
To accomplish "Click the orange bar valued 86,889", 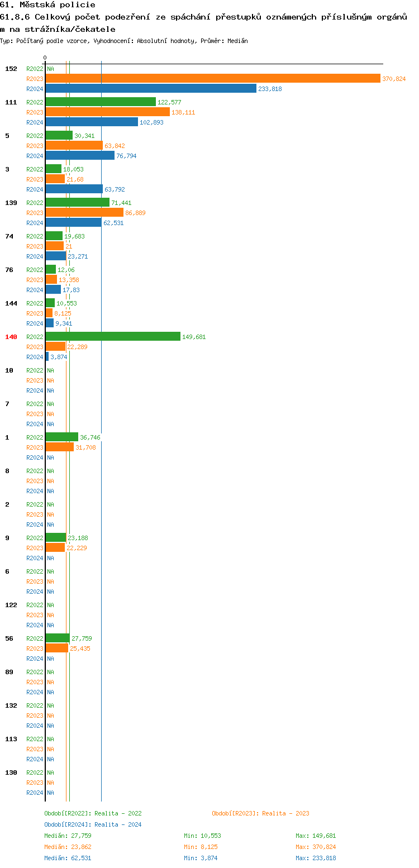I will pyautogui.click(x=84, y=213).
